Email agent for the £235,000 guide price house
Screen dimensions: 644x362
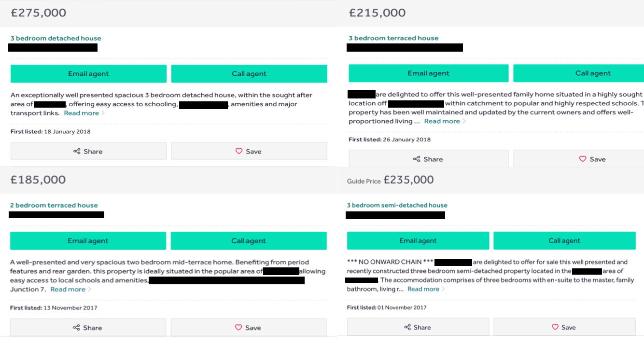tap(418, 240)
